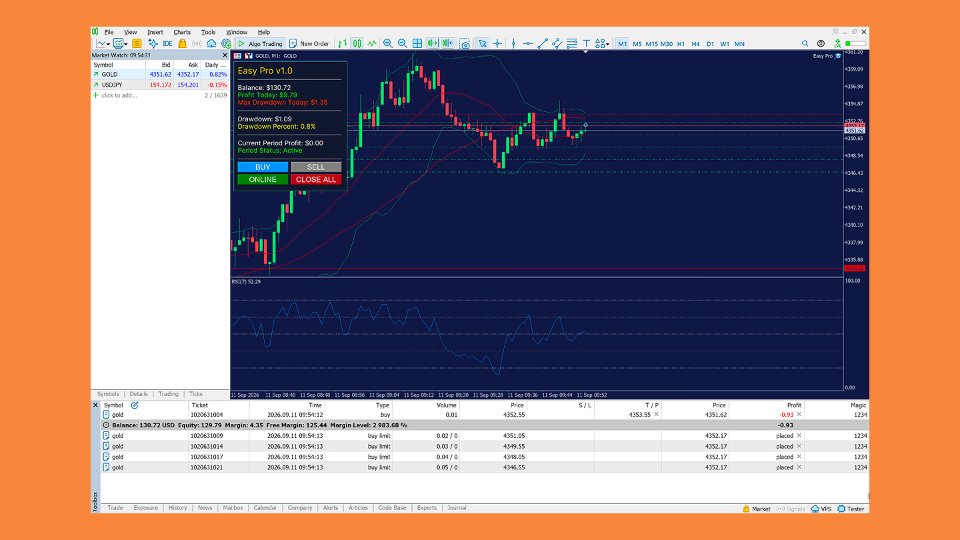Click the blue BUY button in Easy Pro

[263, 167]
